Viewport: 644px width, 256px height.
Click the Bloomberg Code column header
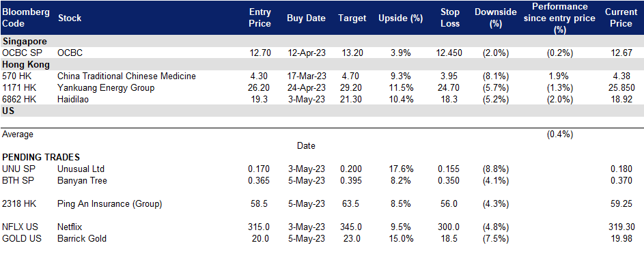click(26, 18)
